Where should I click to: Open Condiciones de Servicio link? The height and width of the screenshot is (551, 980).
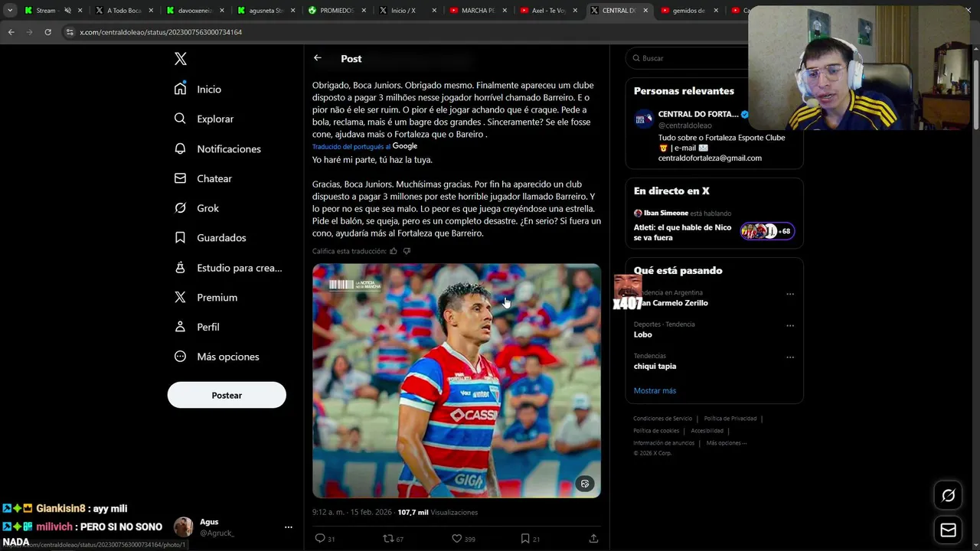tap(662, 419)
